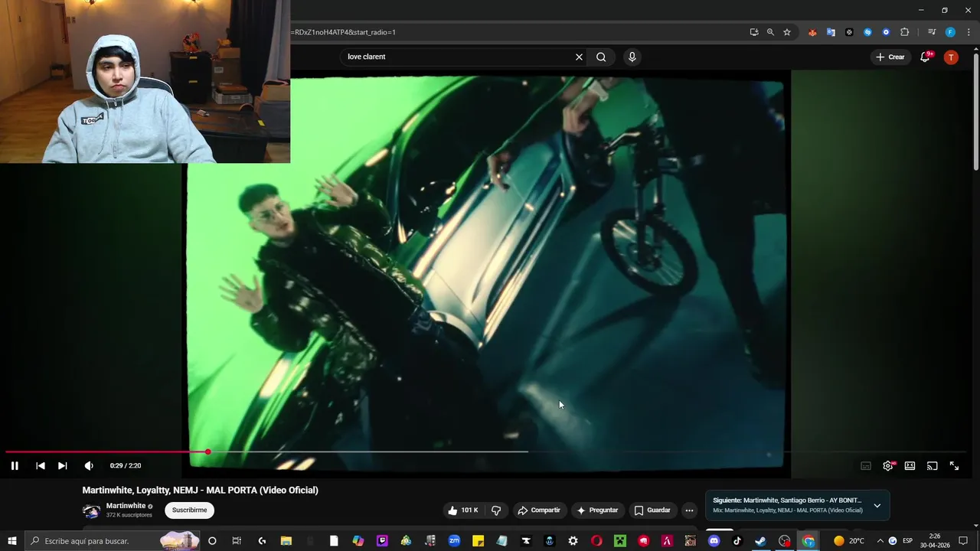Toggle the subtitles/captions button
The height and width of the screenshot is (551, 980).
coord(866,465)
